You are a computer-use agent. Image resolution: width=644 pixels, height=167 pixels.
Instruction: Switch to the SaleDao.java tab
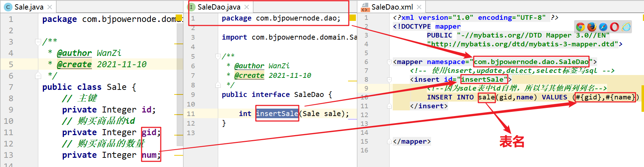click(219, 7)
